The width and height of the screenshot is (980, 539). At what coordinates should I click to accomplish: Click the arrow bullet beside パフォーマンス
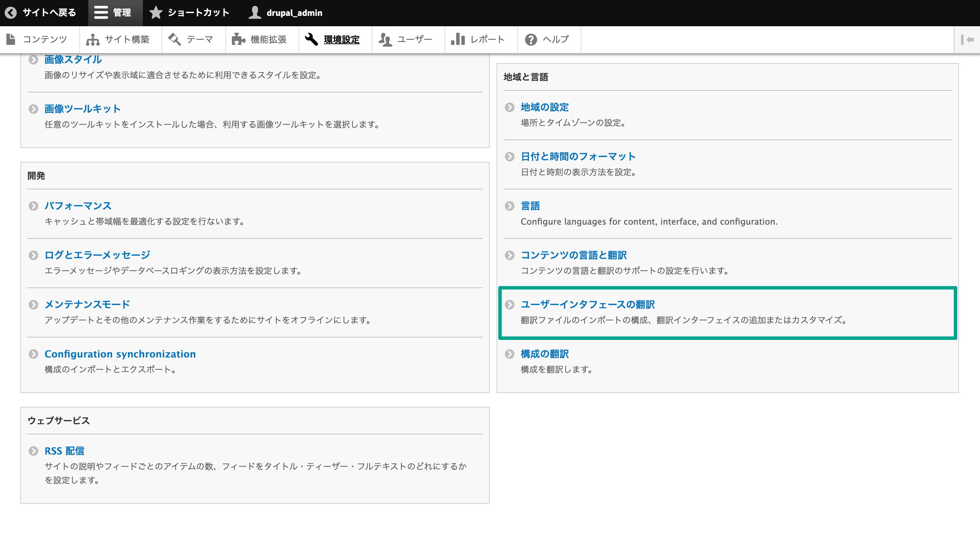click(33, 206)
